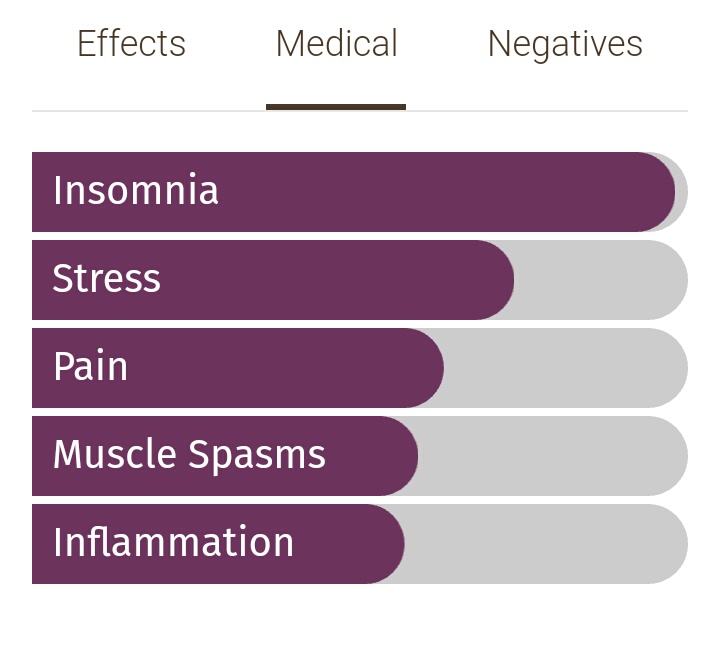Select the Medical tab
Viewport: 720px width, 667px height.
[x=337, y=44]
